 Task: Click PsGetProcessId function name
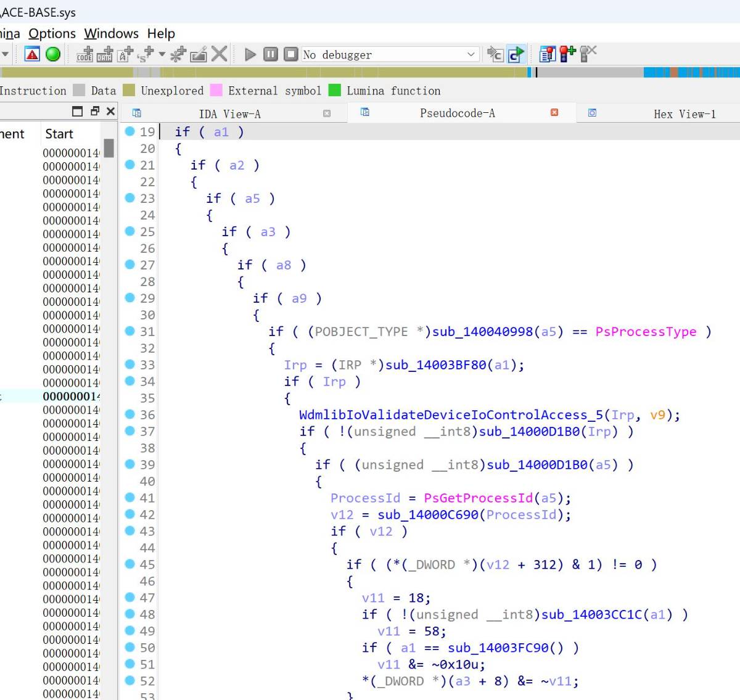pos(479,498)
